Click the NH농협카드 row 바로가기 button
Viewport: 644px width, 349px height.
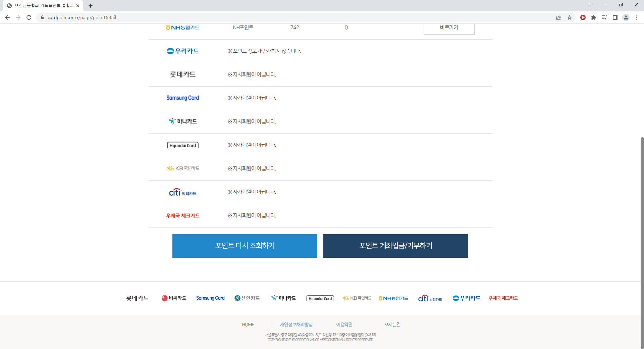(449, 28)
